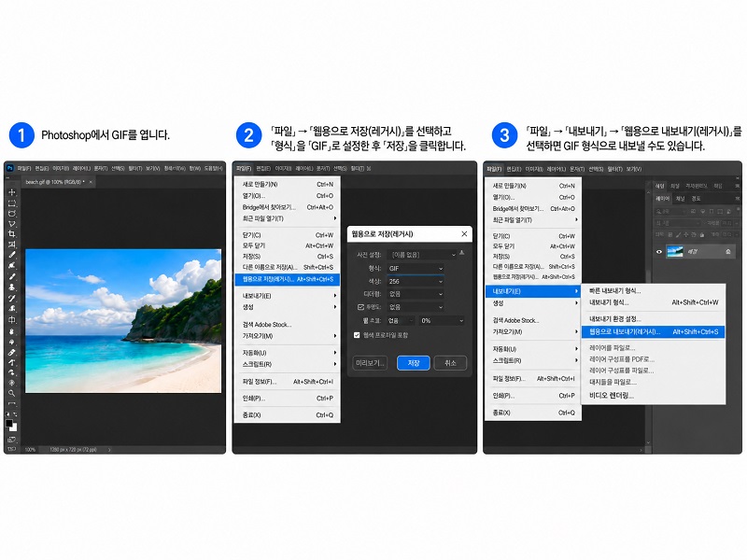Choose 파일 정보(F) in step 2 menu
The image size is (747, 560).
coord(287,382)
